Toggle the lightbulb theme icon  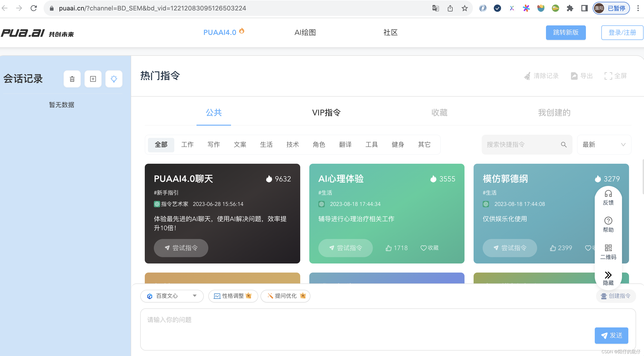point(114,79)
